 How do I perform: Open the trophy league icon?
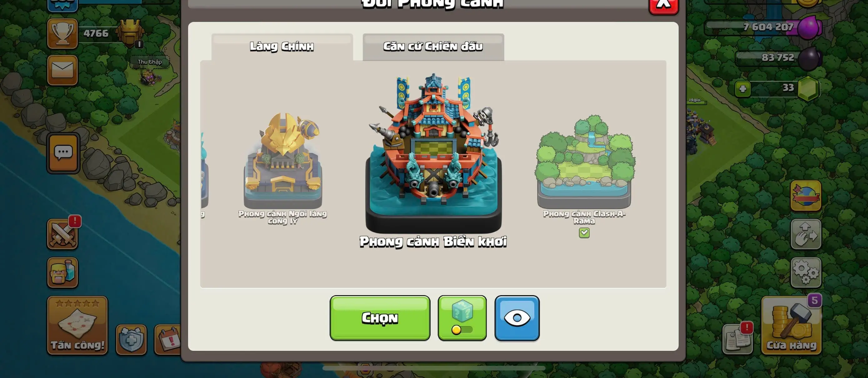pos(63,34)
